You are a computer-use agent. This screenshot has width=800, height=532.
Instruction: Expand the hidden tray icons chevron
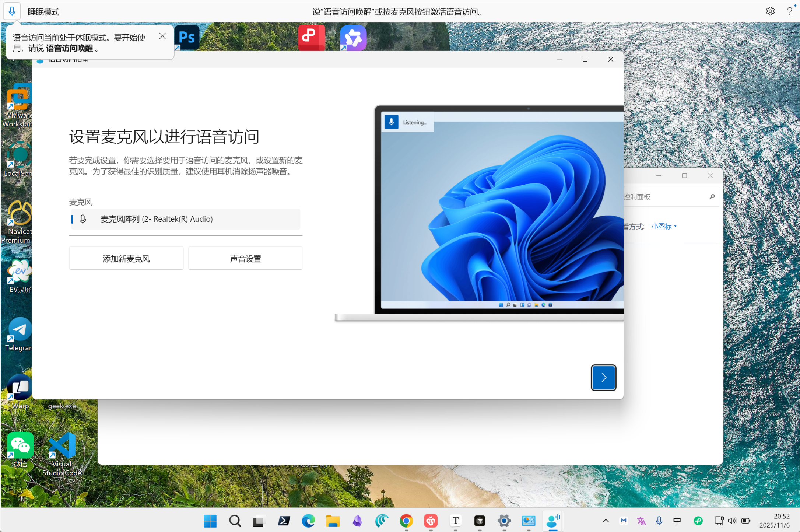[606, 521]
